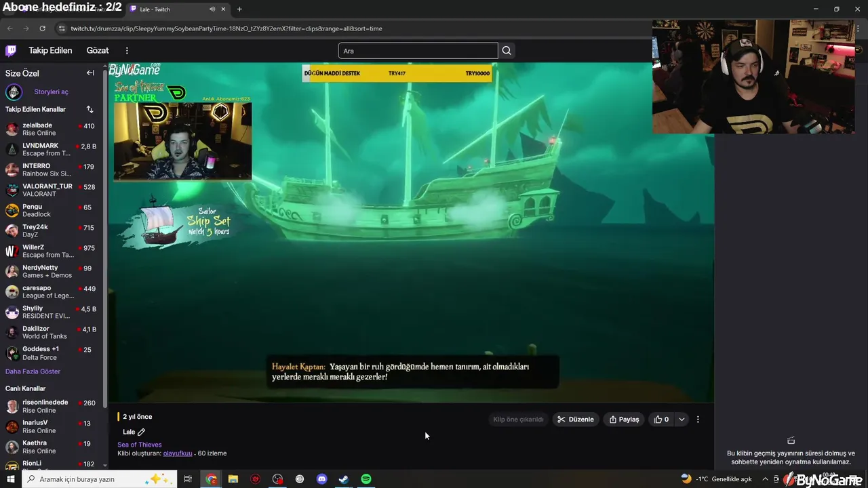View site information icon in address bar
The image size is (868, 488).
point(62,28)
